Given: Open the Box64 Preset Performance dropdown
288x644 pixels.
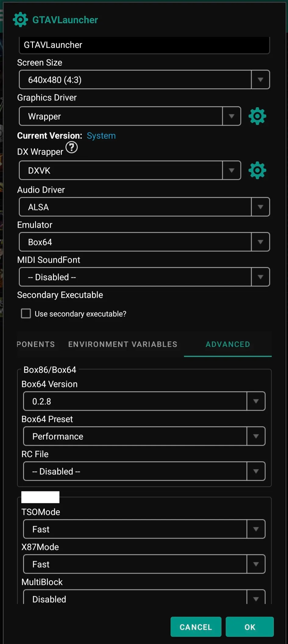Looking at the screenshot, I should (x=144, y=436).
